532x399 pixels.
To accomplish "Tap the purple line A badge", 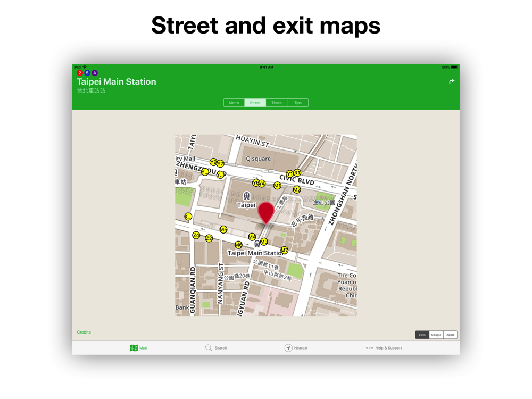I will click(x=95, y=73).
